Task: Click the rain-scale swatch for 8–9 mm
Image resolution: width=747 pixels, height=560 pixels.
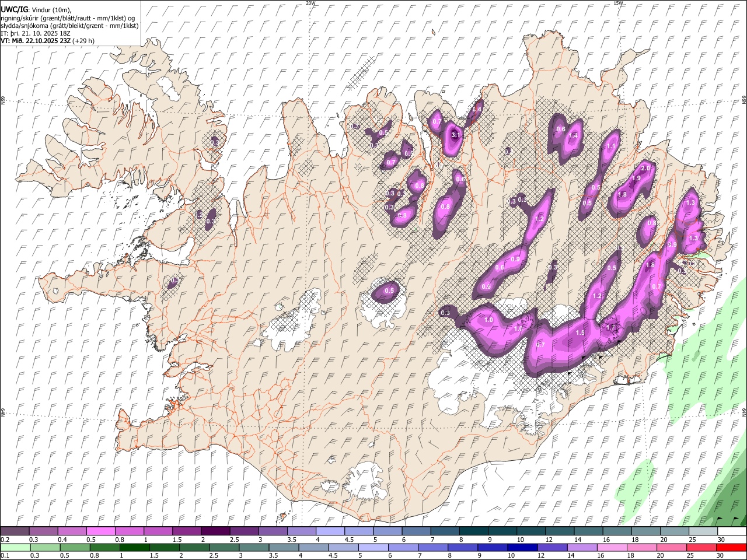Action: 463,547
